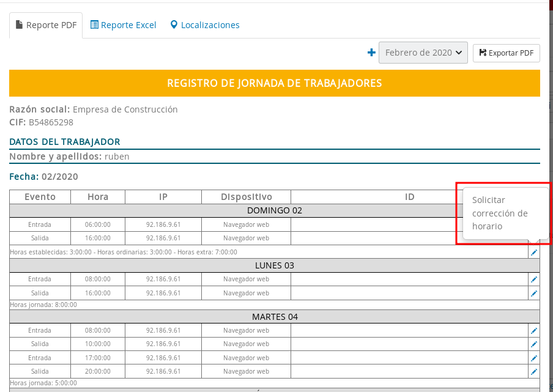This screenshot has width=553, height=392.
Task: Switch to the Reporte PDF tab
Action: coord(46,25)
